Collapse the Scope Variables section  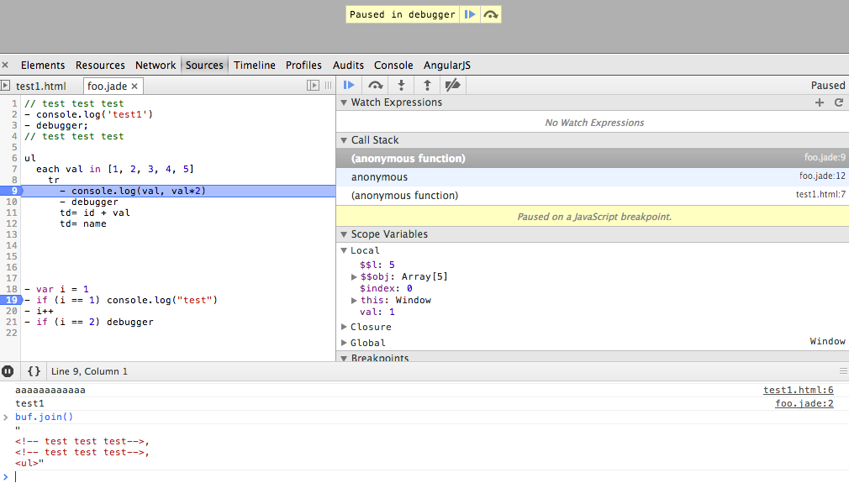tap(343, 234)
